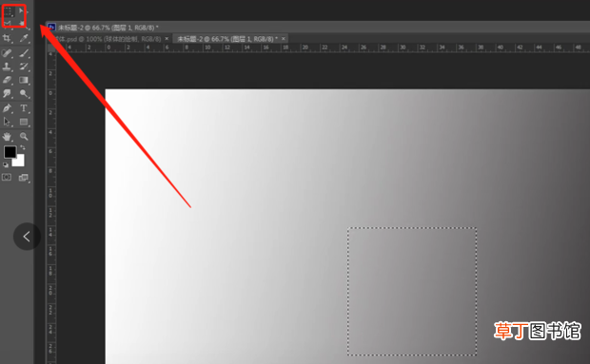Select the Clone Stamp tool
Viewport: 590px width, 364px height.
[x=7, y=67]
